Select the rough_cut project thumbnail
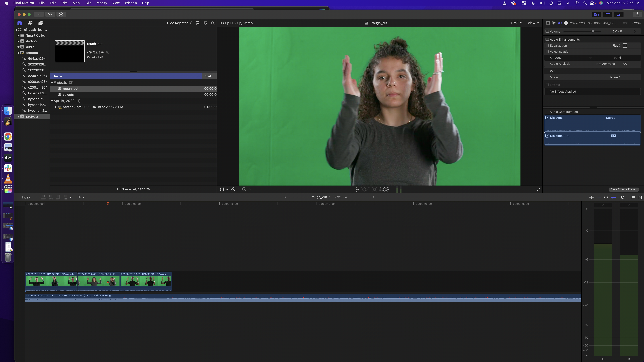644x362 pixels. [70, 51]
